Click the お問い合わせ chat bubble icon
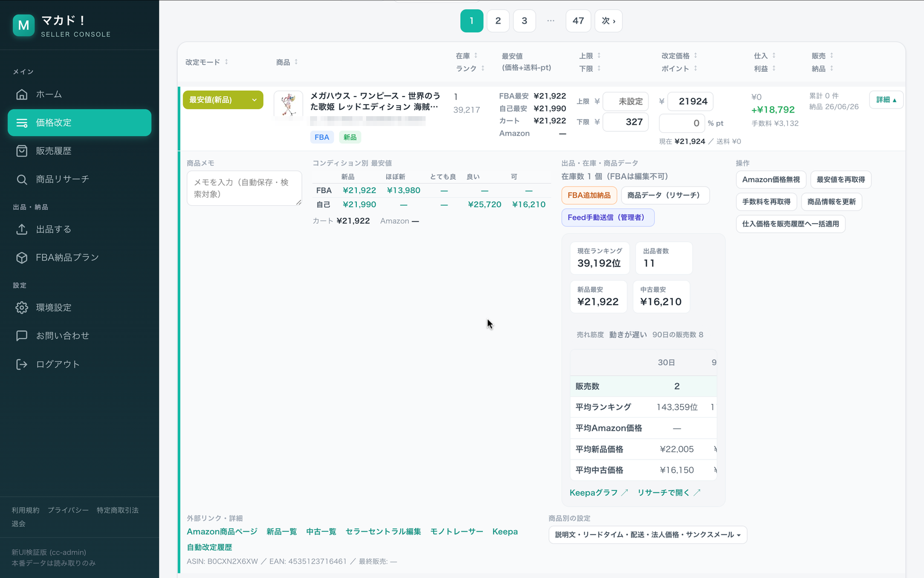The image size is (924, 578). point(22,336)
